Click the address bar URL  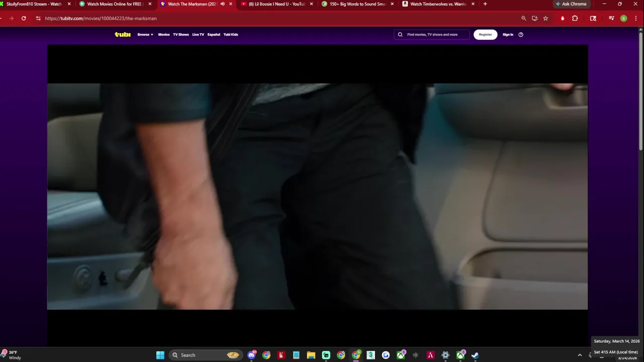pyautogui.click(x=101, y=18)
